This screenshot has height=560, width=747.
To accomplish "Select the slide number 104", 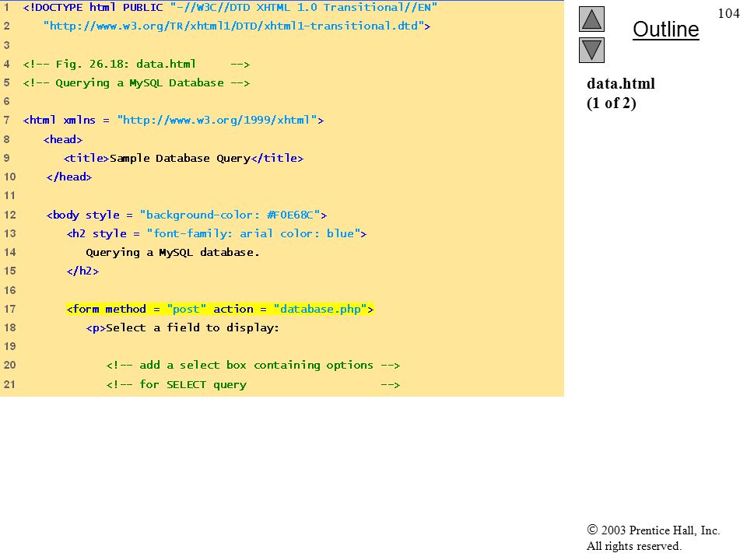I will tap(728, 13).
